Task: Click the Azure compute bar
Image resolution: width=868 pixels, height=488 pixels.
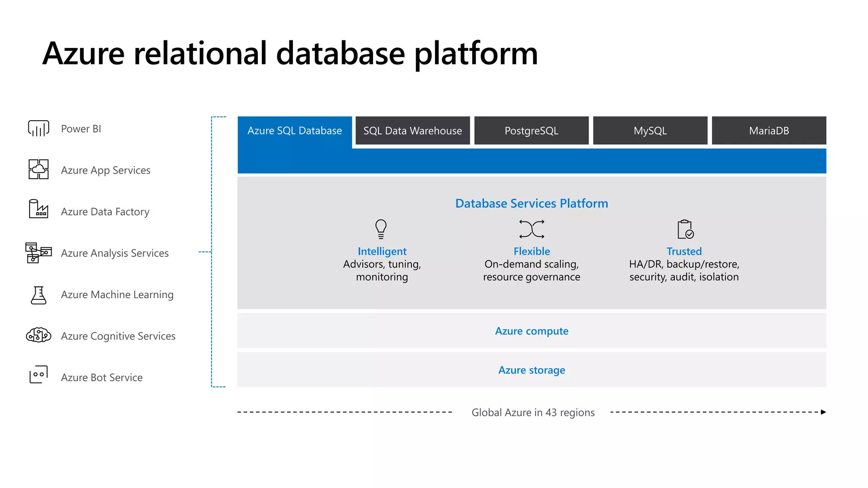Action: pos(532,331)
